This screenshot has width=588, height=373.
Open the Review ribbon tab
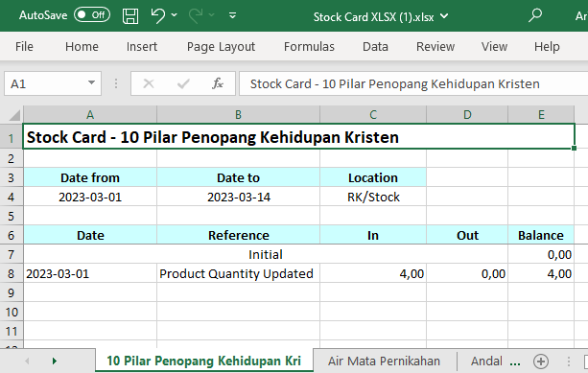pyautogui.click(x=435, y=46)
